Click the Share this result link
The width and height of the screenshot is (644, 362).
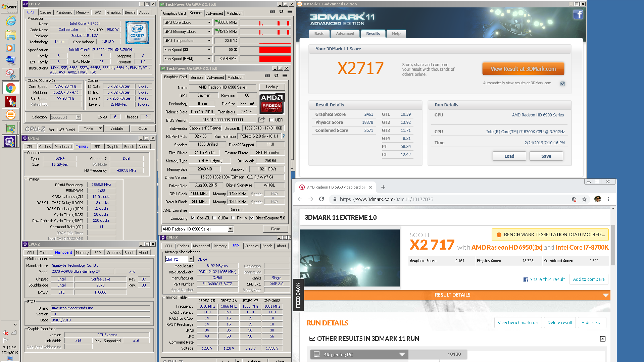click(x=544, y=279)
